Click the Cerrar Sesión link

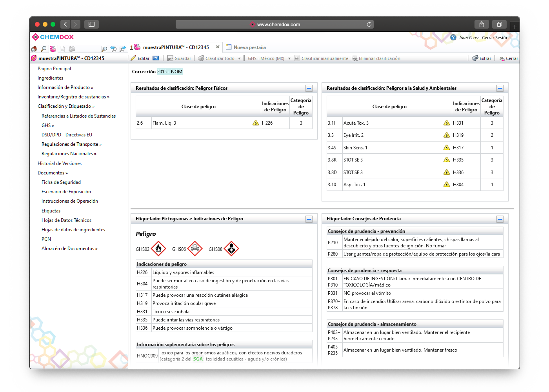[495, 38]
